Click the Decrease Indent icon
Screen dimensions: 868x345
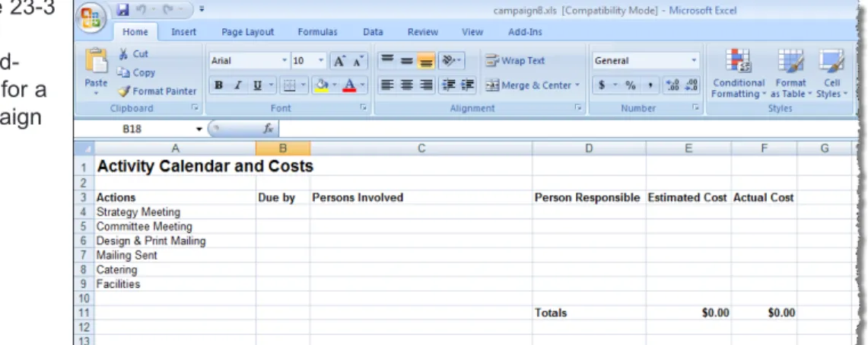[x=448, y=85]
